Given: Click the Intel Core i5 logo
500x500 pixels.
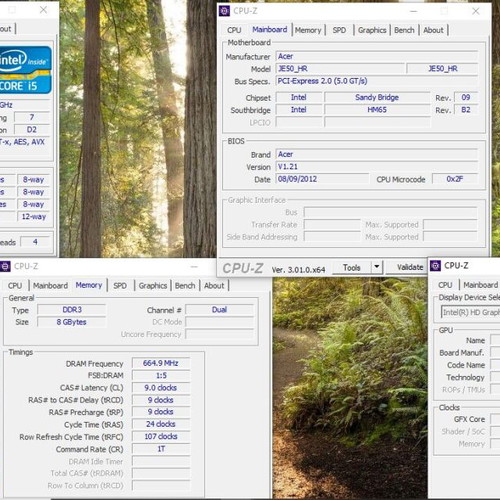Looking at the screenshot, I should (25, 70).
